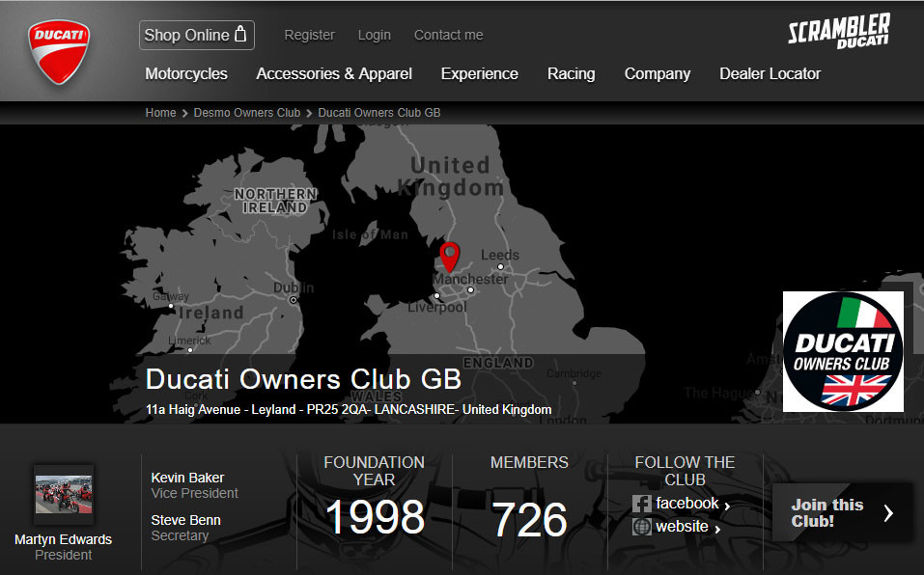Click the website globe icon

pyautogui.click(x=642, y=526)
